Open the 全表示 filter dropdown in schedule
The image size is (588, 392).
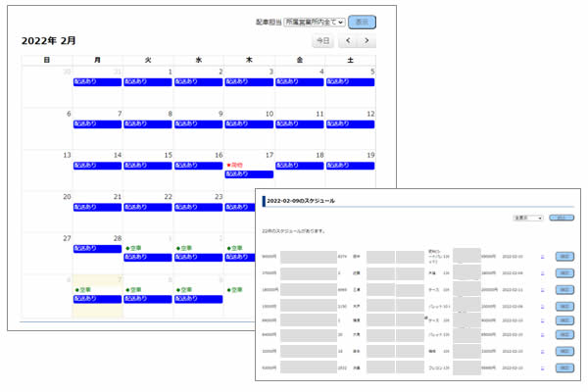click(527, 219)
